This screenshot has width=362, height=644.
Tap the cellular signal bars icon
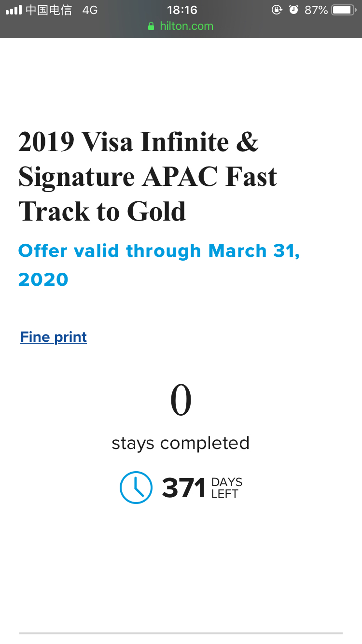pos(14,10)
